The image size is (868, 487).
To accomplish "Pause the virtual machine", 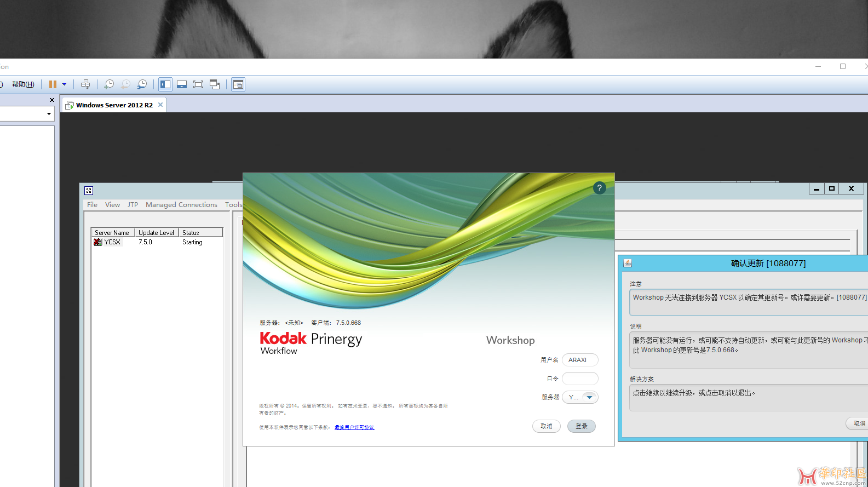I will 53,84.
